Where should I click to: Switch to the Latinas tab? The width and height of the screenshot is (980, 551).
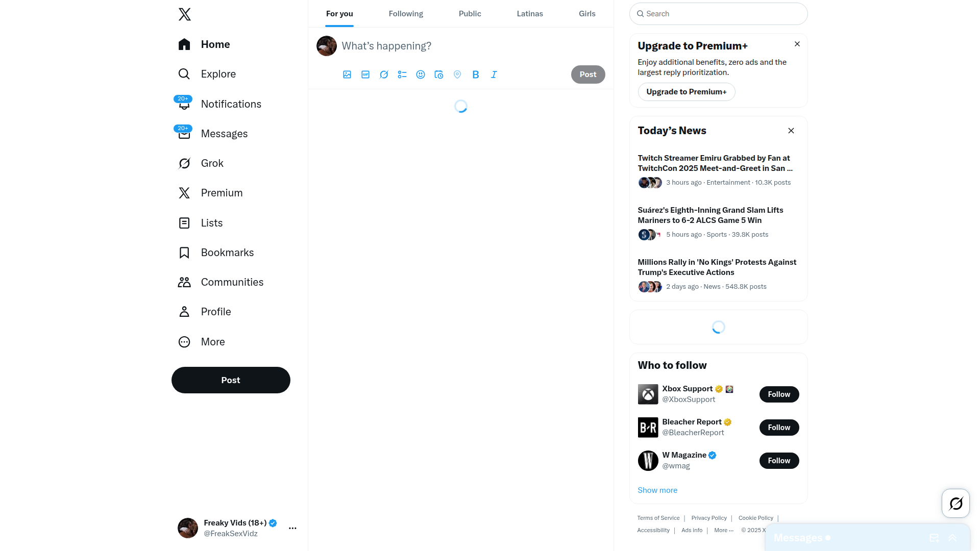530,14
